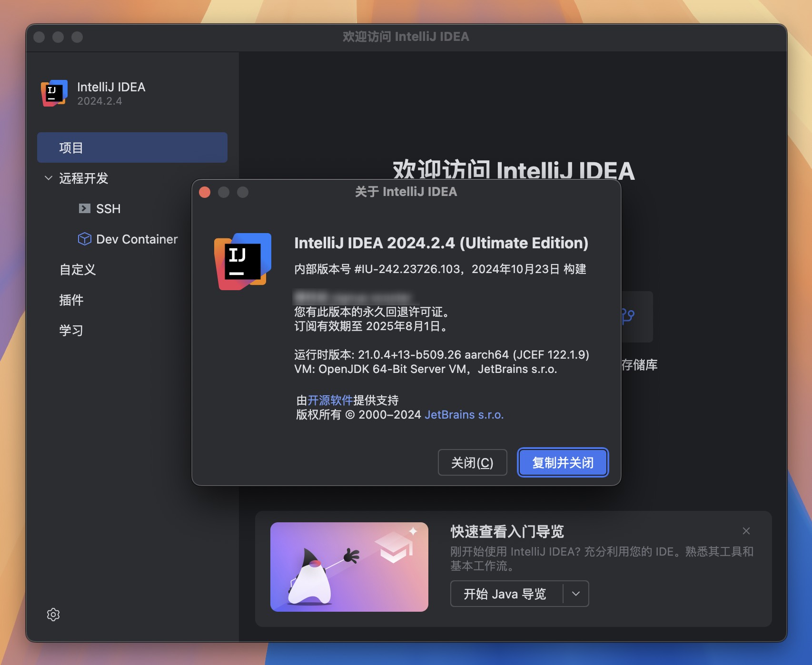Open the 自定义 section
The image size is (812, 665).
point(78,269)
